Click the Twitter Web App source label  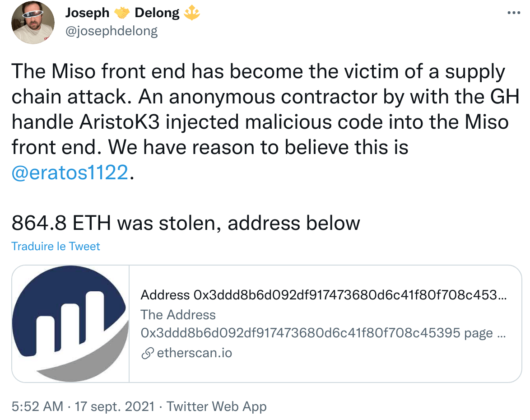(x=218, y=406)
